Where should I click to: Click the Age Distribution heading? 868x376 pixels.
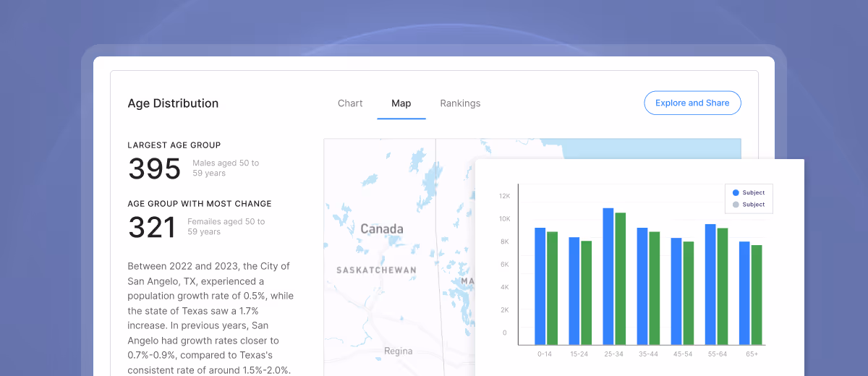point(173,103)
